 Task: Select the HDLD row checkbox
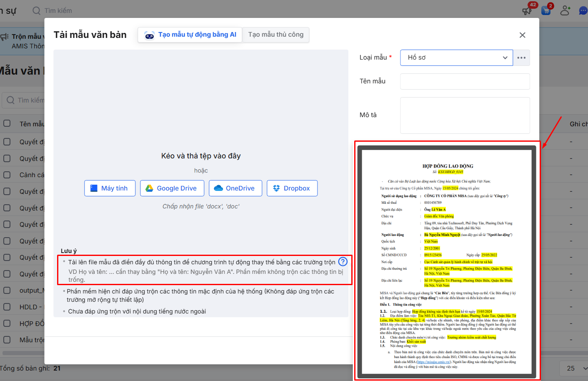(7, 307)
